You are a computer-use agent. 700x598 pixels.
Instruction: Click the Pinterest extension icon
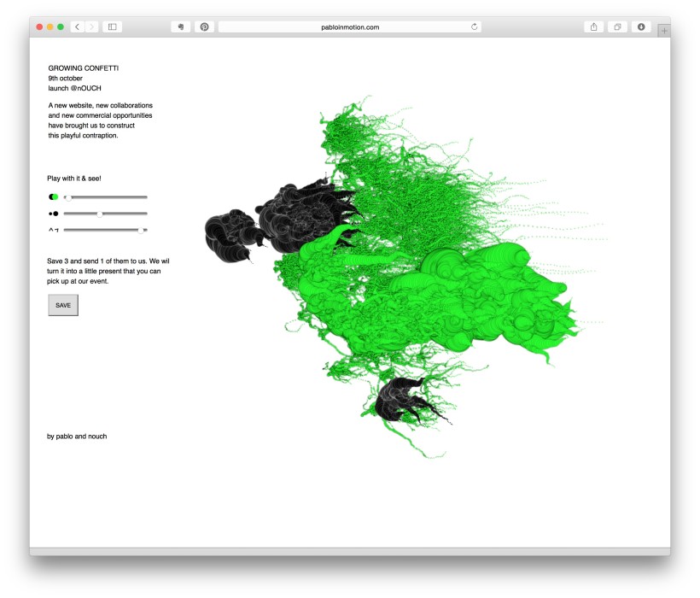click(205, 27)
